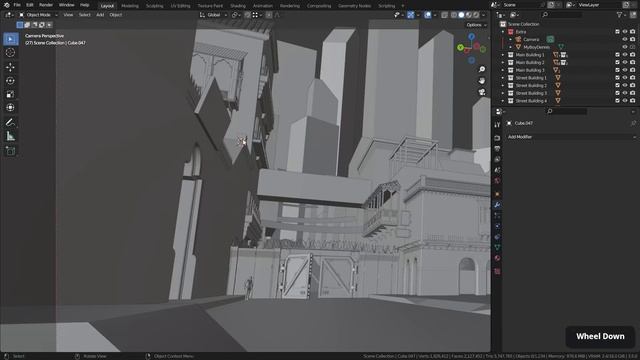This screenshot has height=360, width=640.
Task: Click the Y axis on navigation gizmo
Action: click(460, 47)
